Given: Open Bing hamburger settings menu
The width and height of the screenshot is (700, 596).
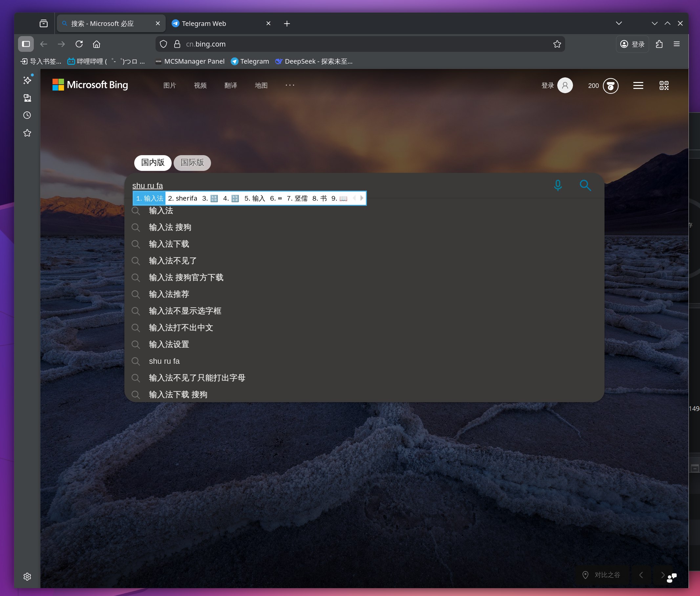Looking at the screenshot, I should pos(638,85).
